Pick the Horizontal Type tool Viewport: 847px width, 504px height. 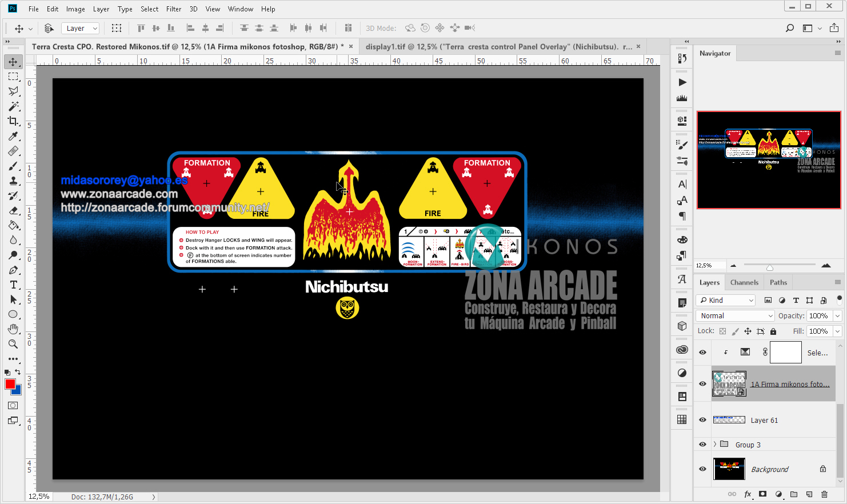(x=13, y=285)
